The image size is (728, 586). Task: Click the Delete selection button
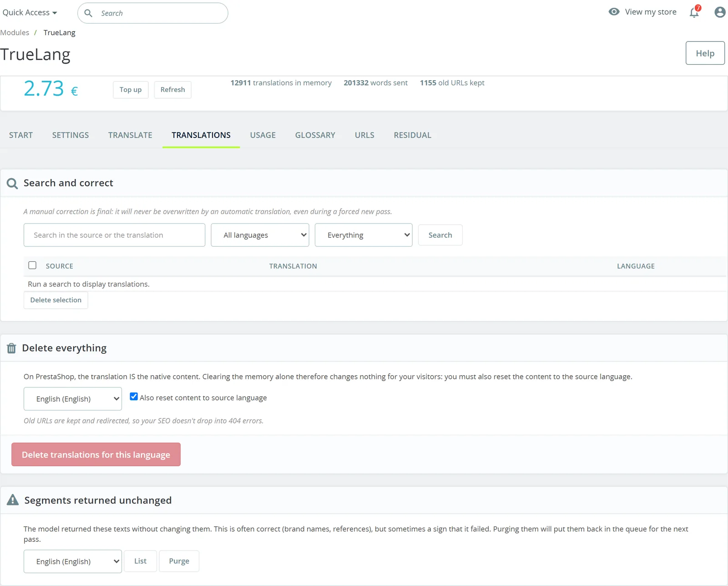pos(56,300)
